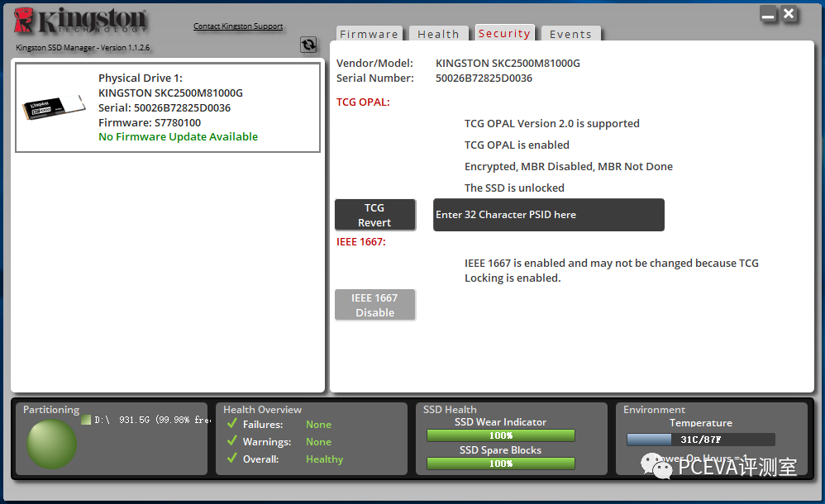Viewport: 825px width, 504px height.
Task: Focus the 32 Character PSID field
Action: click(x=549, y=215)
